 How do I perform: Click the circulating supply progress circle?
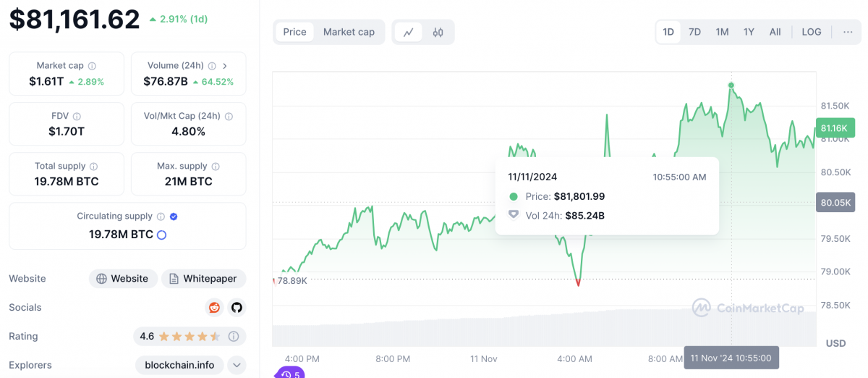(162, 235)
